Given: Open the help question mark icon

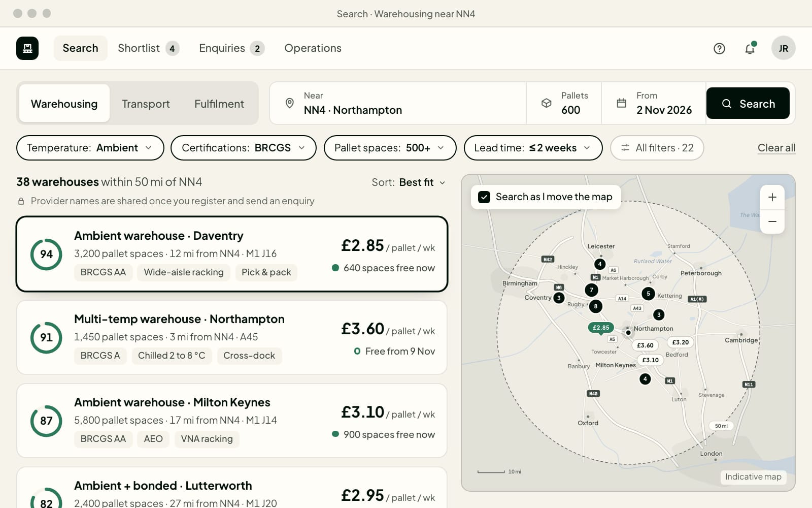Looking at the screenshot, I should [719, 48].
